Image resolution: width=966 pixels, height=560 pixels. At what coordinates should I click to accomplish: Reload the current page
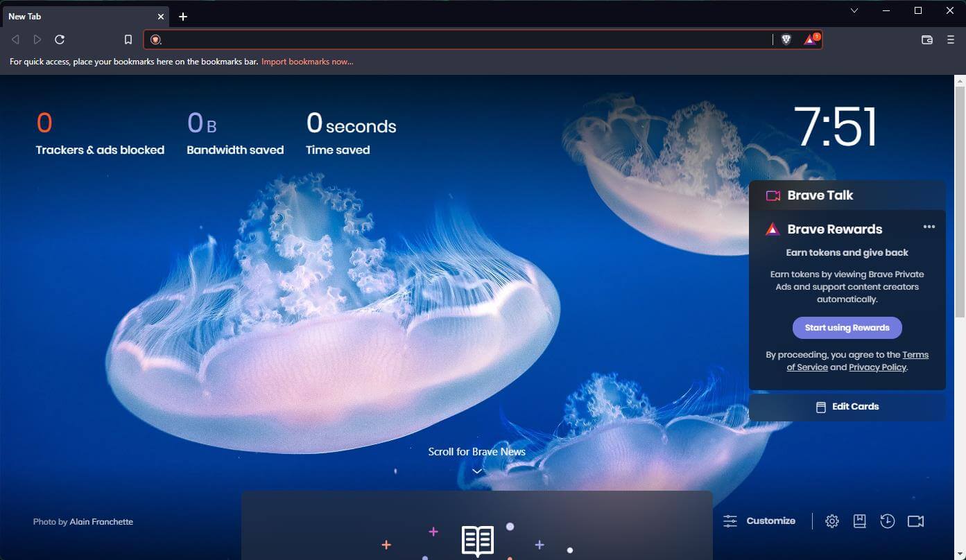60,40
